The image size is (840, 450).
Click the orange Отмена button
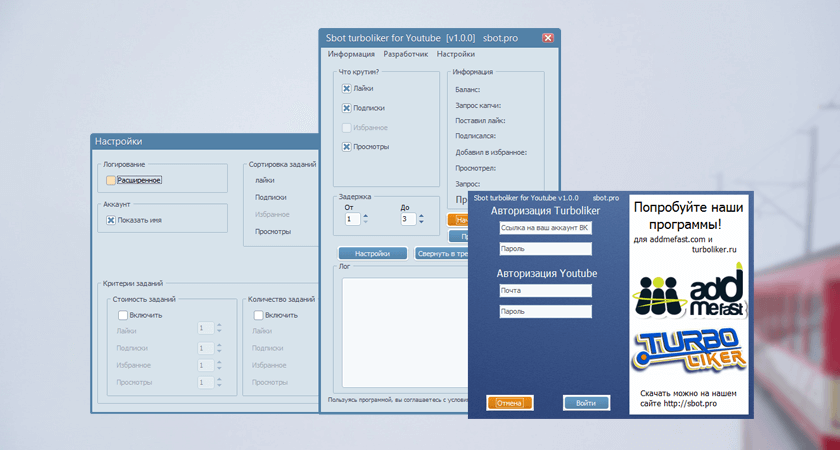(x=509, y=403)
